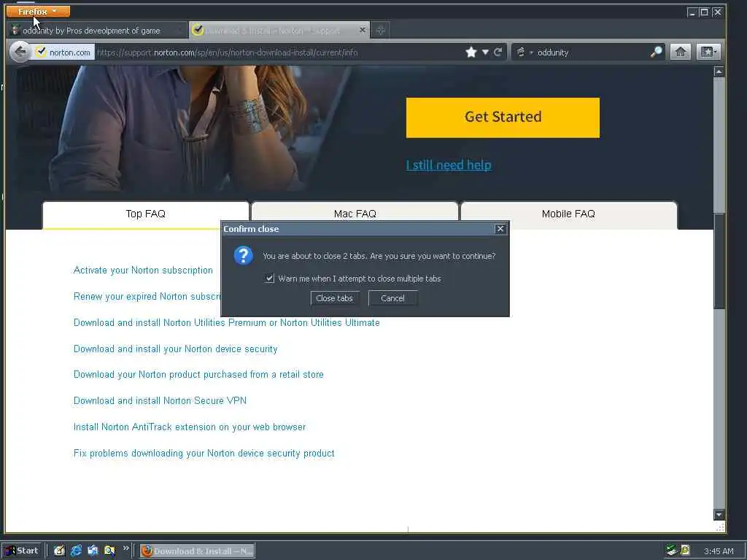This screenshot has height=560, width=747.
Task: Click the magnifier search icon
Action: click(x=656, y=52)
